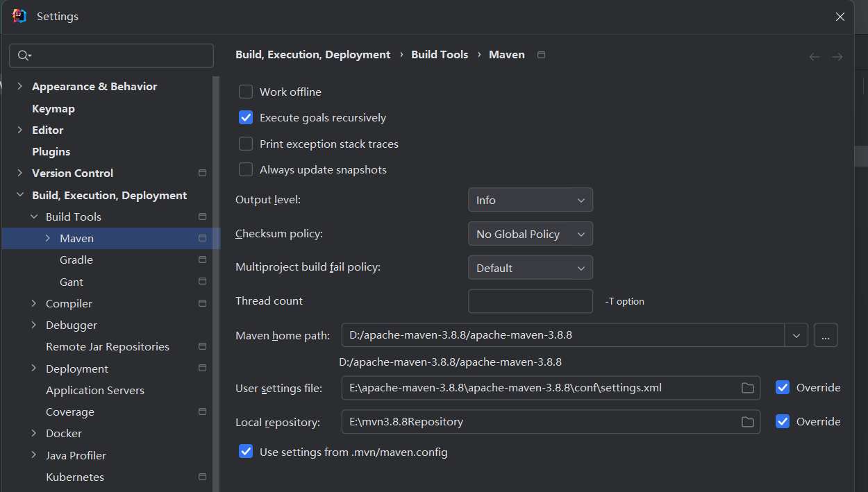868x492 pixels.
Task: Enable Print exception stack traces
Action: 246,144
